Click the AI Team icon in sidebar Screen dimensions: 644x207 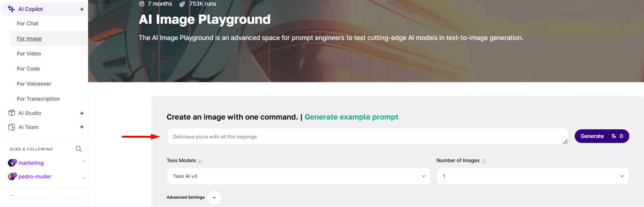(12, 127)
